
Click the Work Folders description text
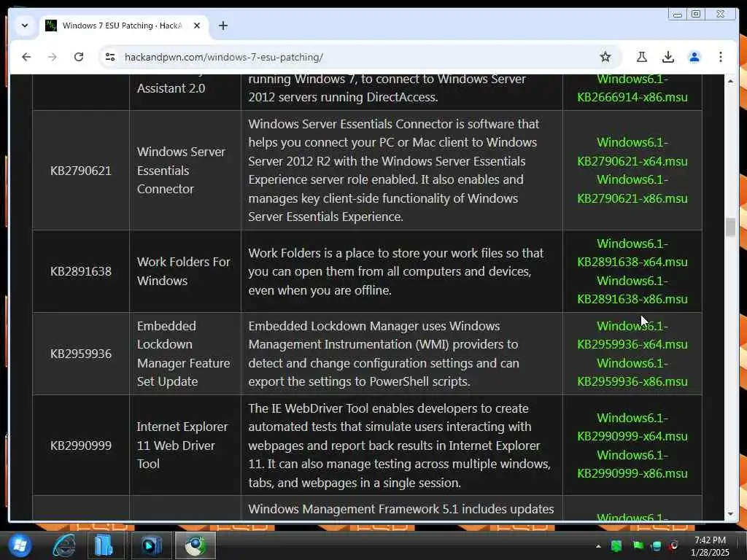pos(396,271)
